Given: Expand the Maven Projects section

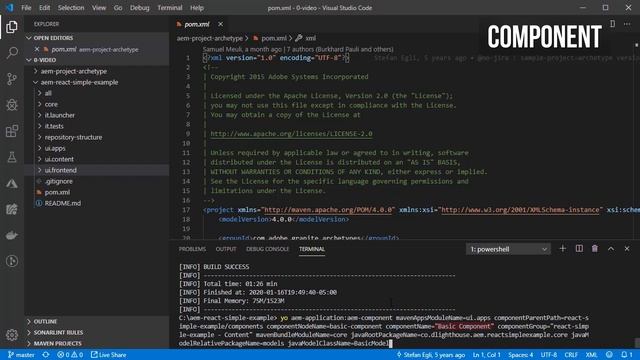Looking at the screenshot, I should click(x=29, y=344).
